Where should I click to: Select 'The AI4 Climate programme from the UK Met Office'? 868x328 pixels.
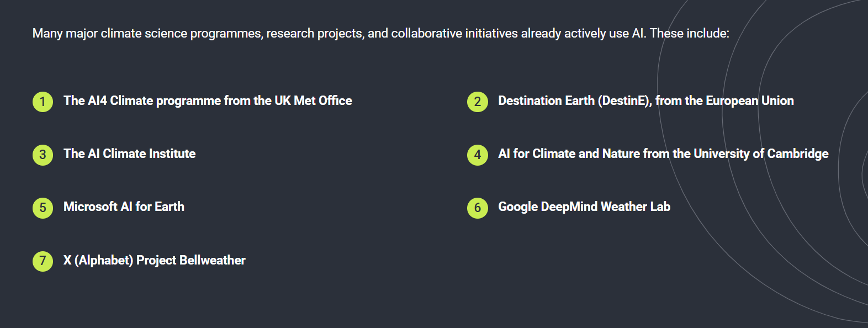click(x=208, y=100)
